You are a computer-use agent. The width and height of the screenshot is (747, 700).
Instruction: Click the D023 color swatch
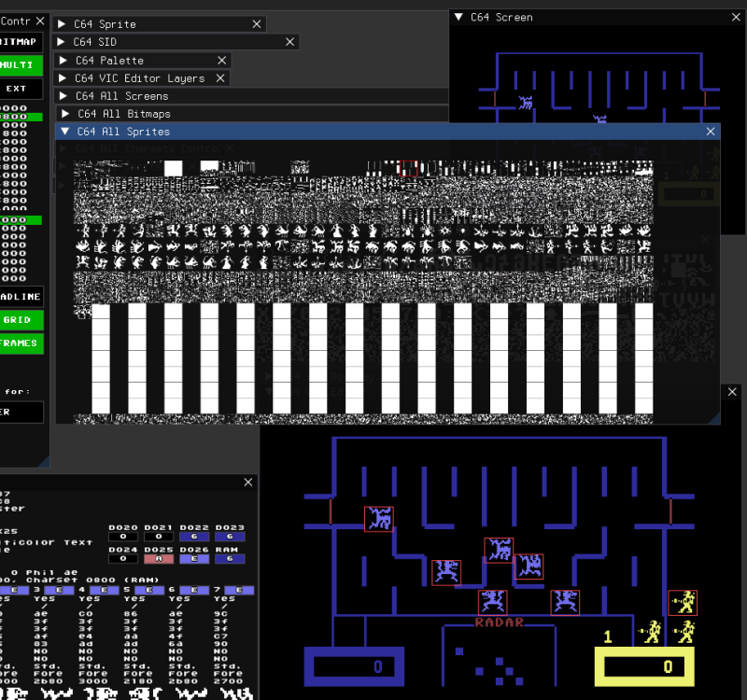[230, 537]
